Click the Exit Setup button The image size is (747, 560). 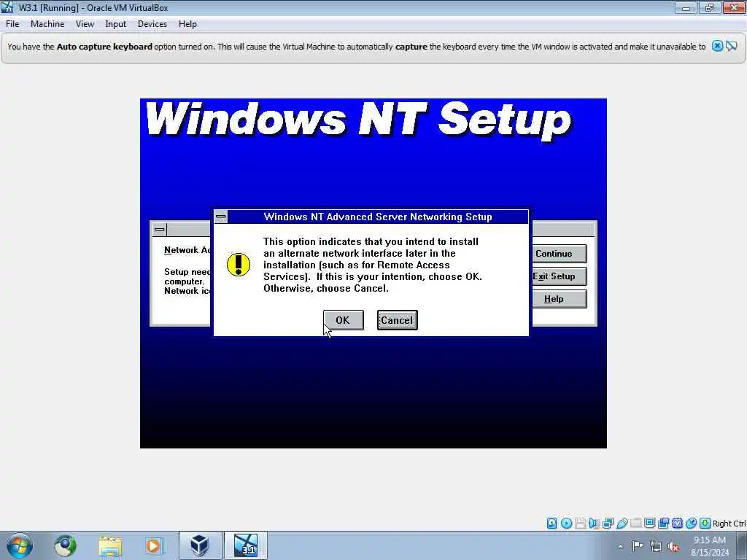[558, 276]
